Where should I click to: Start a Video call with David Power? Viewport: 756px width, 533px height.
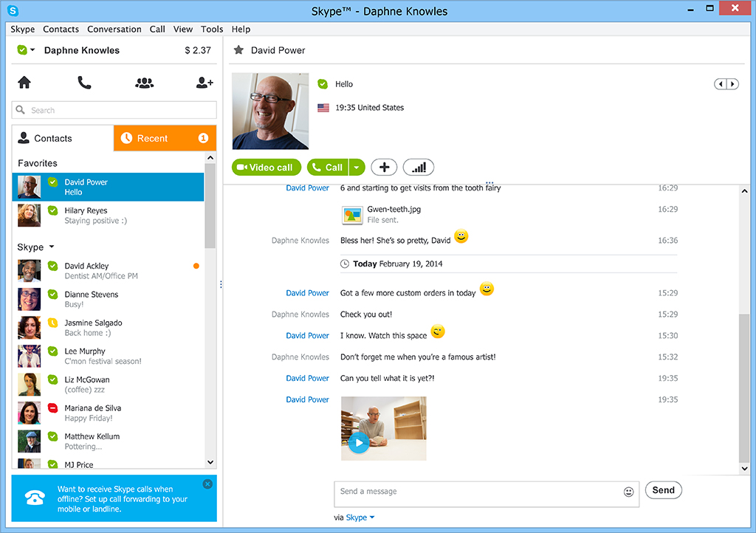[x=266, y=168]
